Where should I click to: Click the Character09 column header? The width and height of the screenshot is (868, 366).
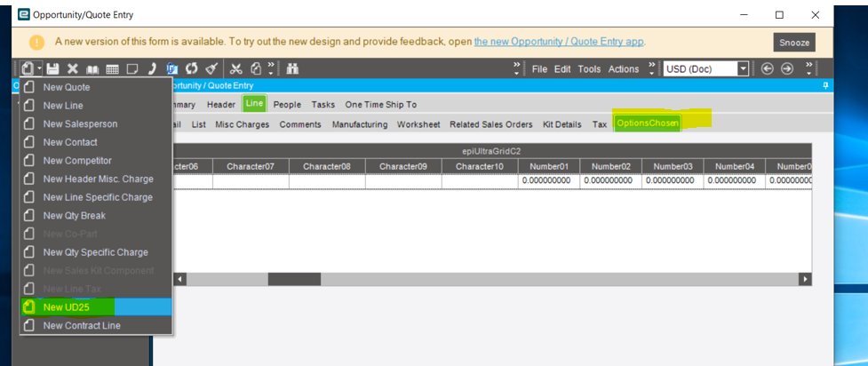click(403, 166)
